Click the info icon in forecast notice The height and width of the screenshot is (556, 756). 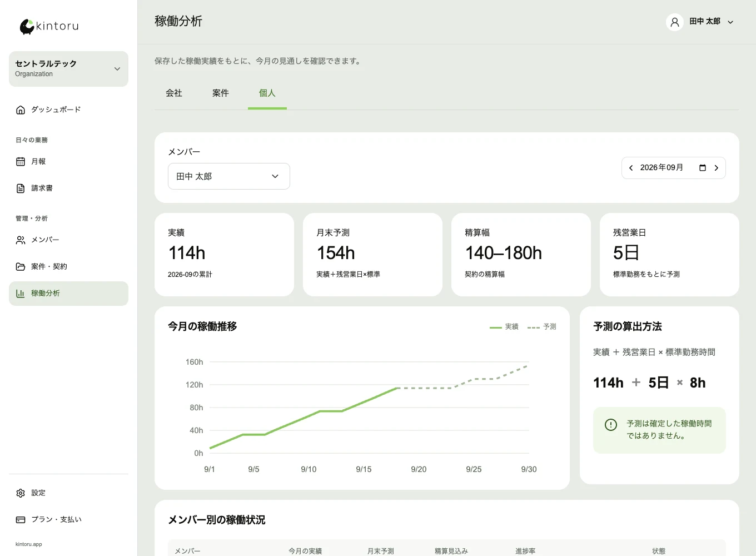(611, 425)
